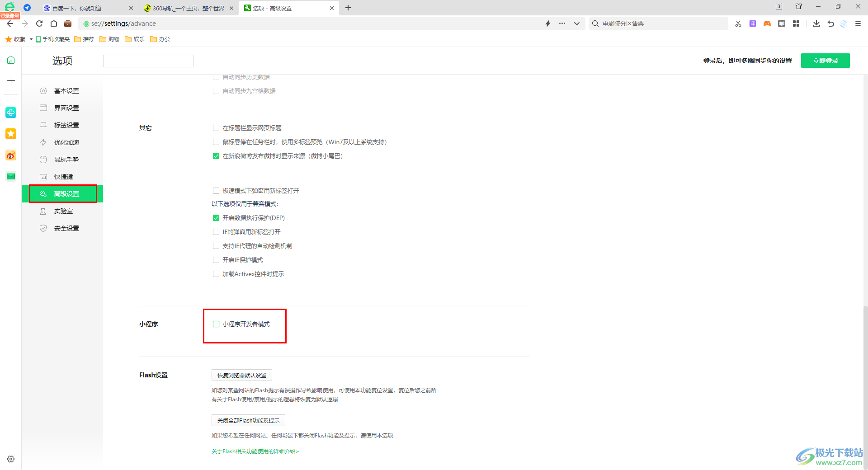Click the star favorites icon in bookmarks bar

click(x=9, y=39)
